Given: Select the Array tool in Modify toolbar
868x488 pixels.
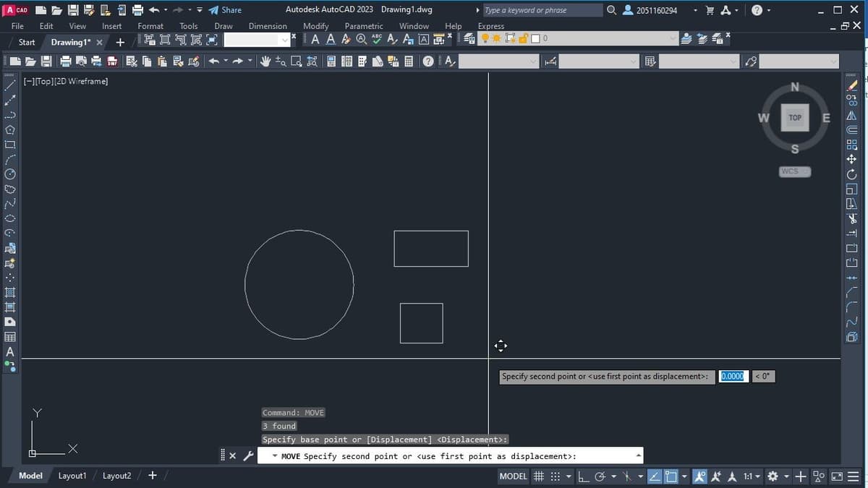Looking at the screenshot, I should pos(851,145).
